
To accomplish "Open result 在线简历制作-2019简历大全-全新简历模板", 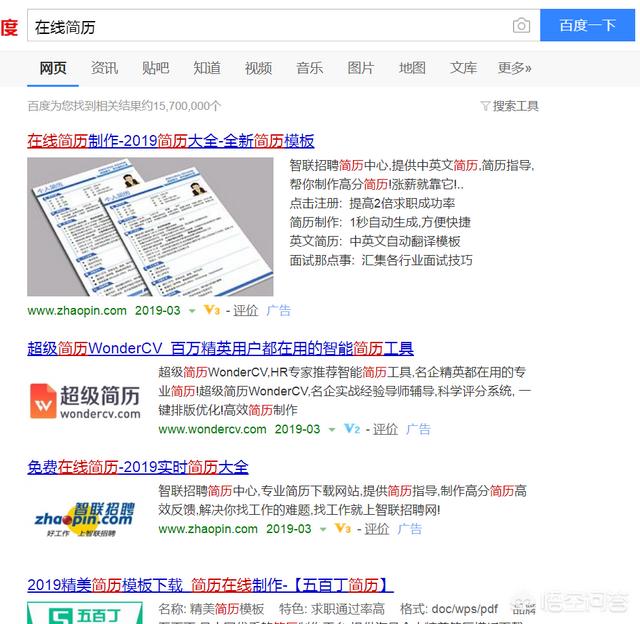I will (x=171, y=141).
